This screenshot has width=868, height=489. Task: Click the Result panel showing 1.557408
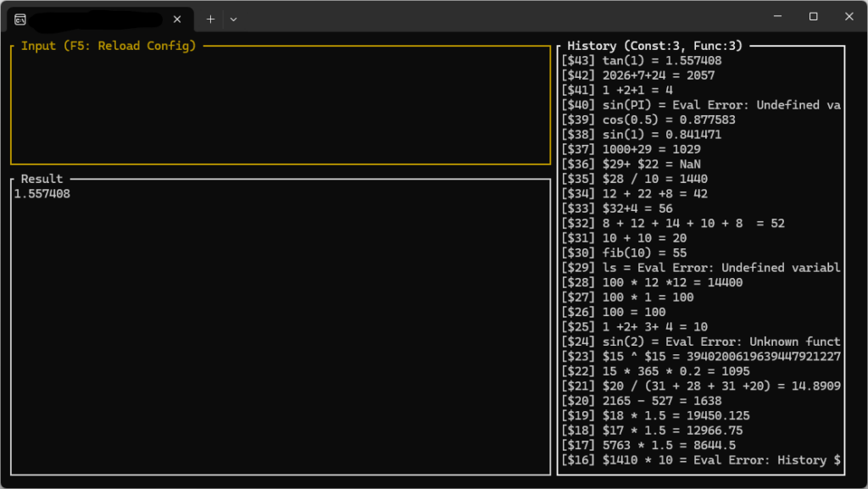pos(281,326)
